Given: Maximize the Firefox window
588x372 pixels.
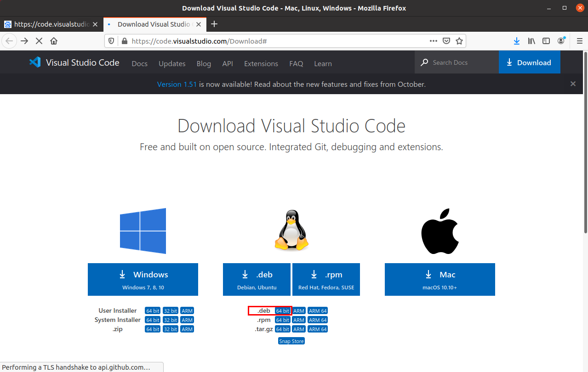Looking at the screenshot, I should click(x=564, y=8).
